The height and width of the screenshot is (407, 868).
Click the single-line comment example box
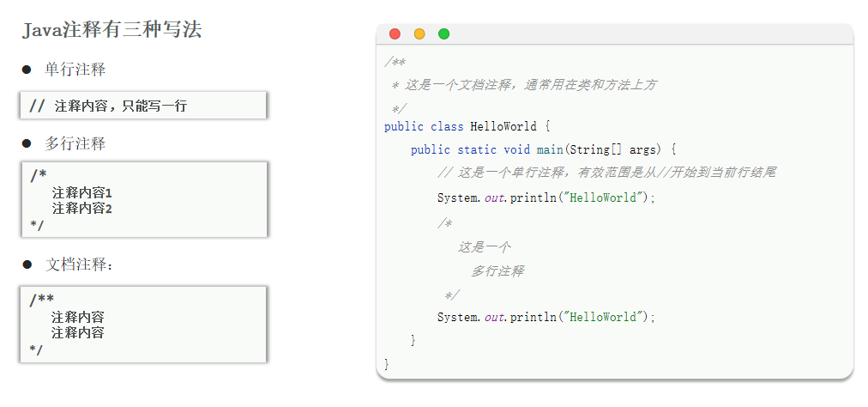point(143,106)
